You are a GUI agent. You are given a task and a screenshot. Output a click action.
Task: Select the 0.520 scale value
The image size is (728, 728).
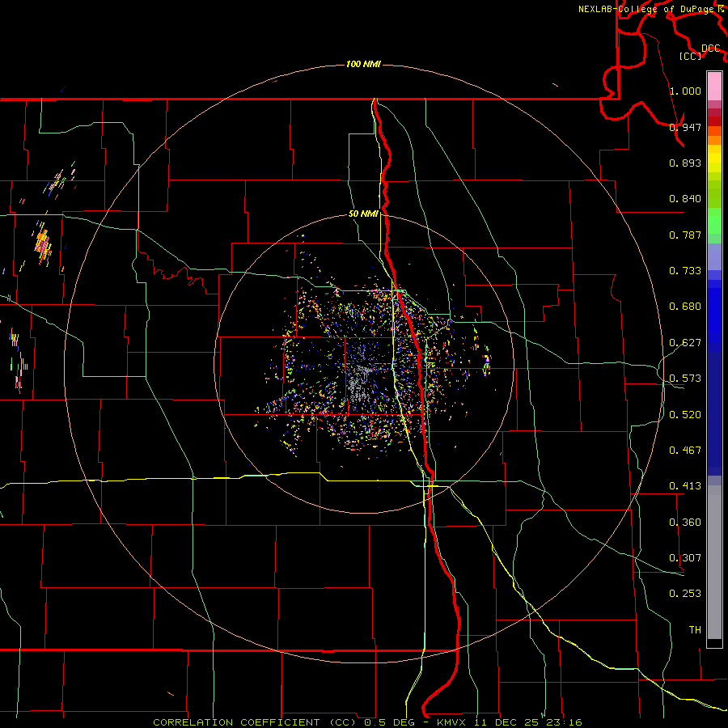pos(685,415)
